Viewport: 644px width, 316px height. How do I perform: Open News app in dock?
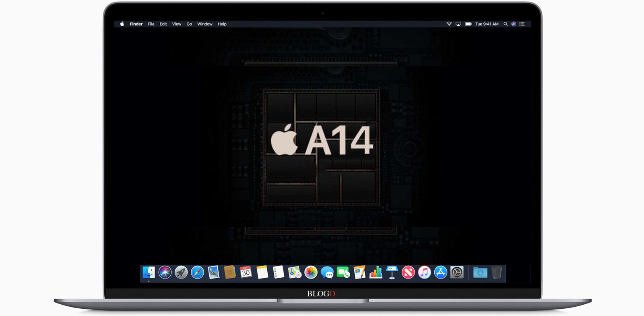point(408,273)
